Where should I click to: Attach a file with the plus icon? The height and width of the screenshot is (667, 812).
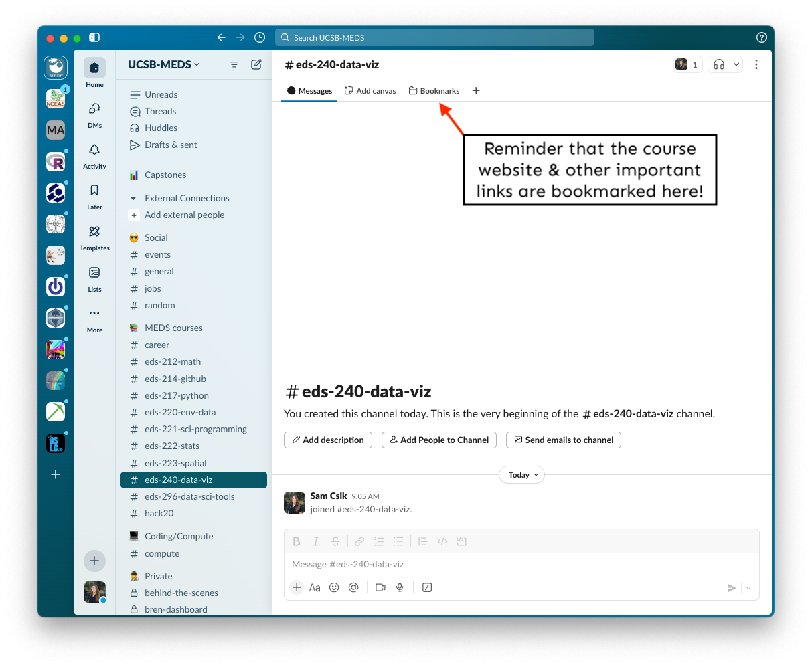297,587
